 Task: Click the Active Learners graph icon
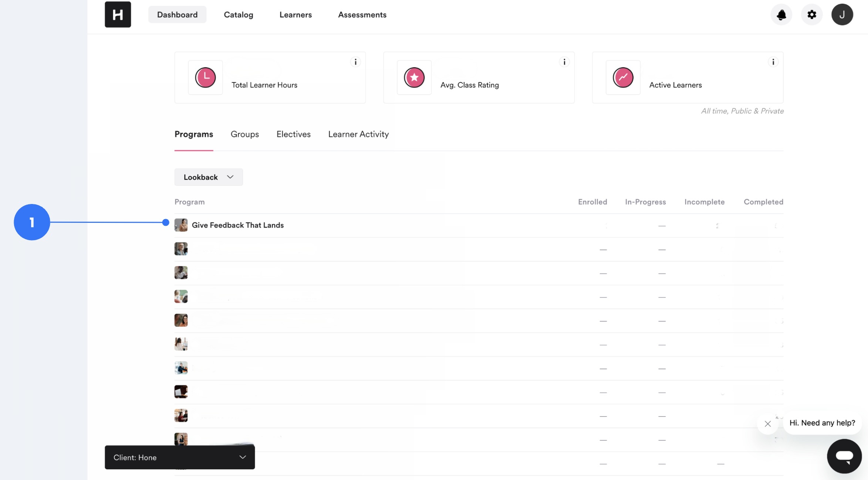point(623,78)
